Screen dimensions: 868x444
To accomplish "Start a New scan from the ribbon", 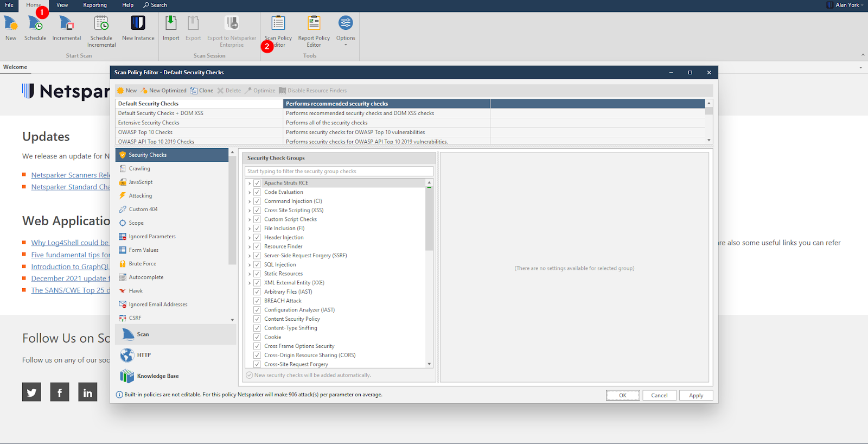I will point(11,28).
